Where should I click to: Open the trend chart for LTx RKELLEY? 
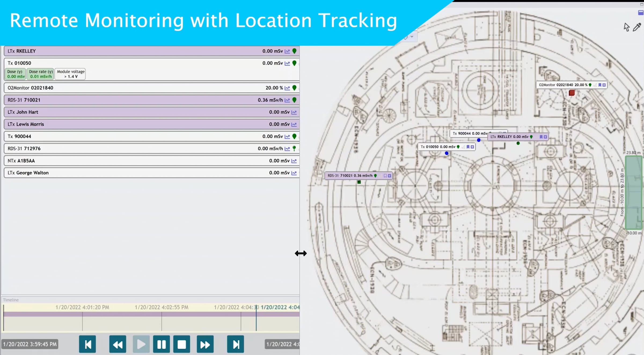click(287, 51)
